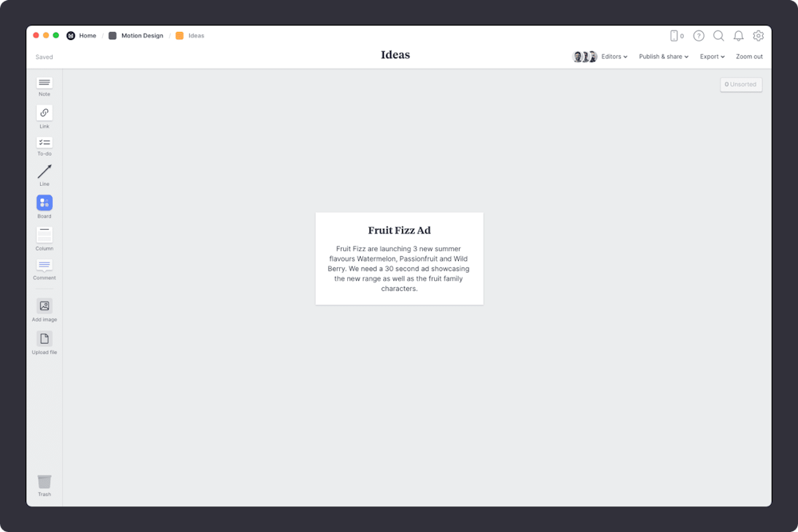Open the Publish & share menu
The width and height of the screenshot is (798, 532).
[x=663, y=57]
